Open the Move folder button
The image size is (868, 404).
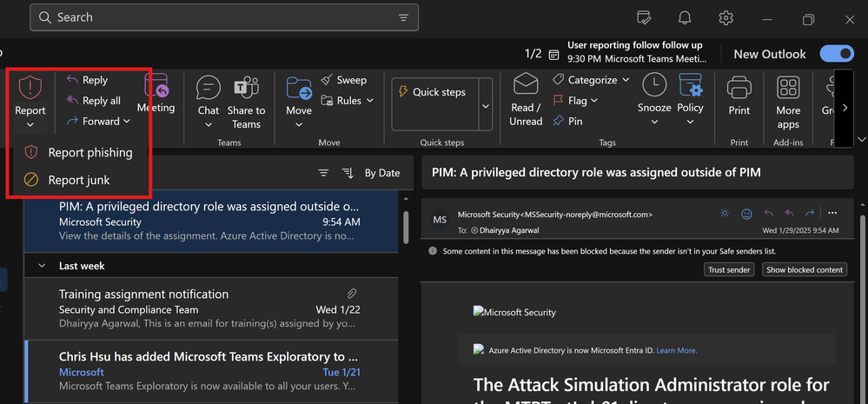pyautogui.click(x=299, y=96)
